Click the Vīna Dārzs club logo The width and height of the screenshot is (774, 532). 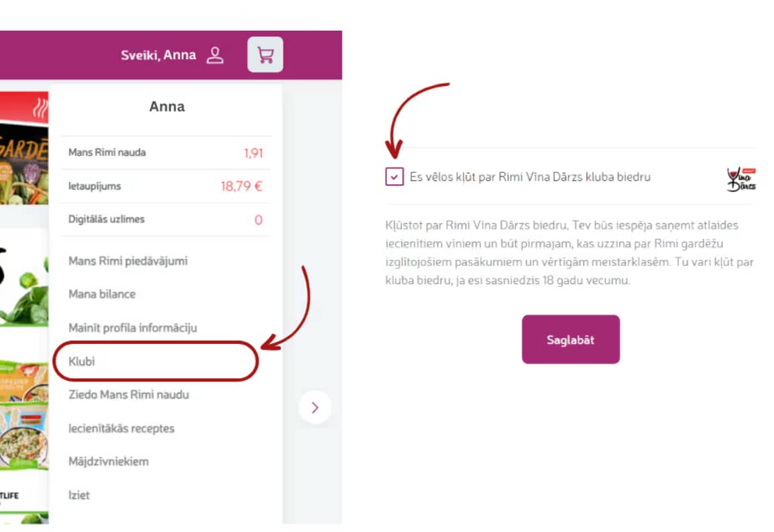[741, 179]
